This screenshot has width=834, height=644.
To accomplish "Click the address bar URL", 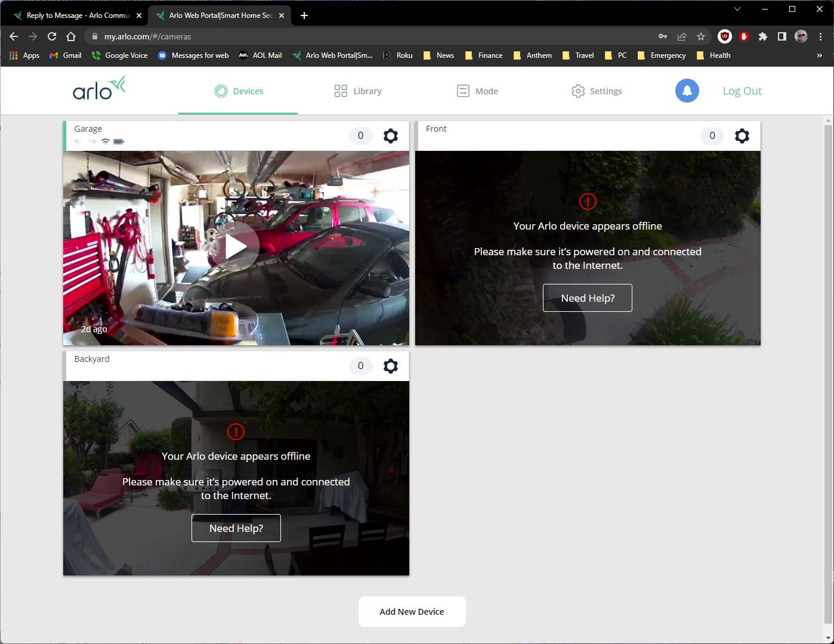I will pos(148,36).
